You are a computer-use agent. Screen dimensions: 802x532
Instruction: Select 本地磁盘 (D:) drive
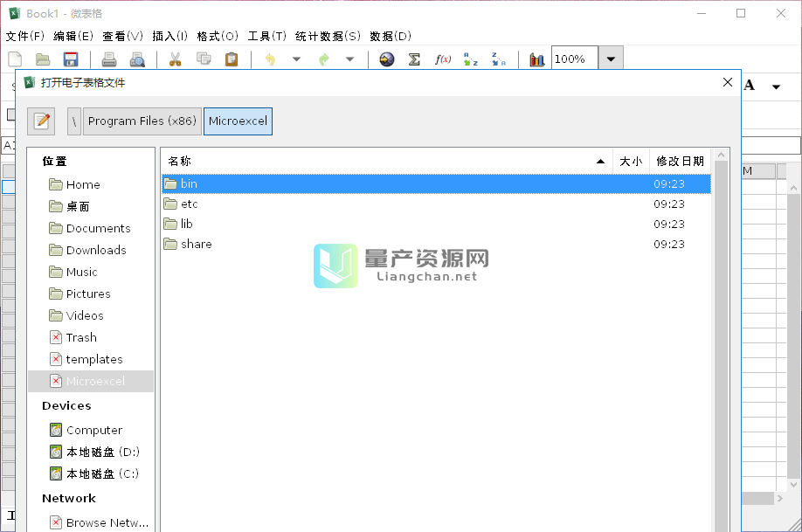click(x=91, y=453)
